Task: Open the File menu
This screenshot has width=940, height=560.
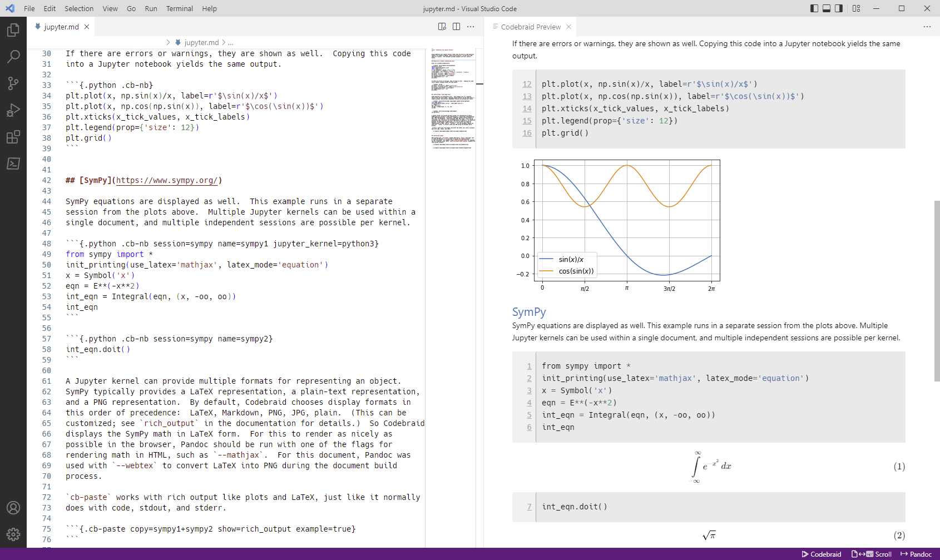Action: point(29,8)
